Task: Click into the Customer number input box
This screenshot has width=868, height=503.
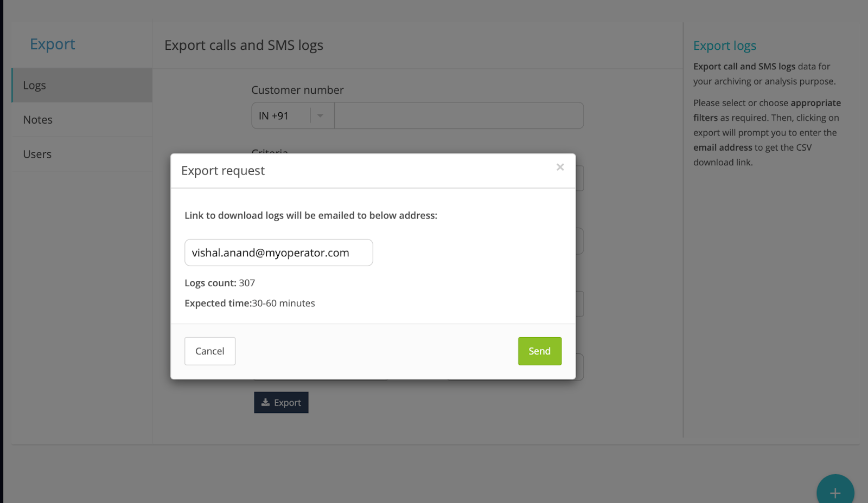Action: (x=458, y=116)
